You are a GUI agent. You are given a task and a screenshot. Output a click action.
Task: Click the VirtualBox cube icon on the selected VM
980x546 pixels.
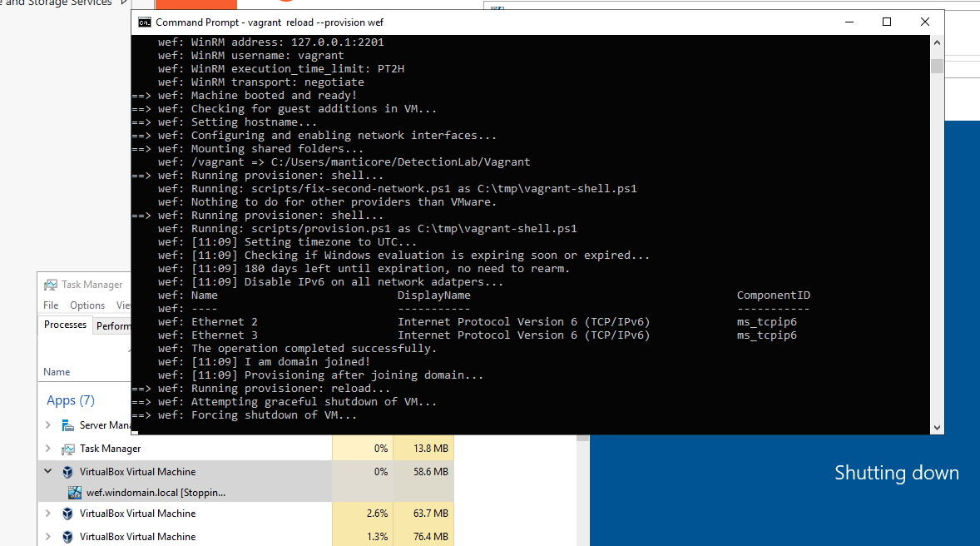coord(67,471)
